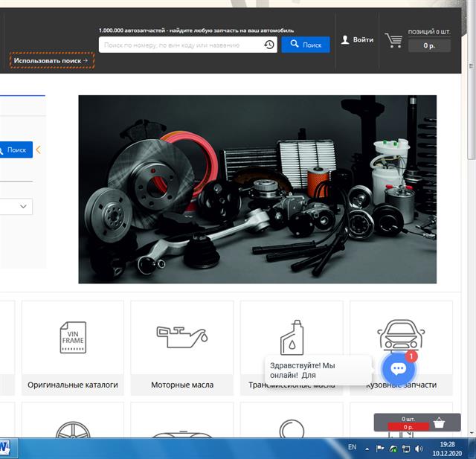Select the motor oil can icon
The width and height of the screenshot is (476, 459).
click(x=181, y=337)
